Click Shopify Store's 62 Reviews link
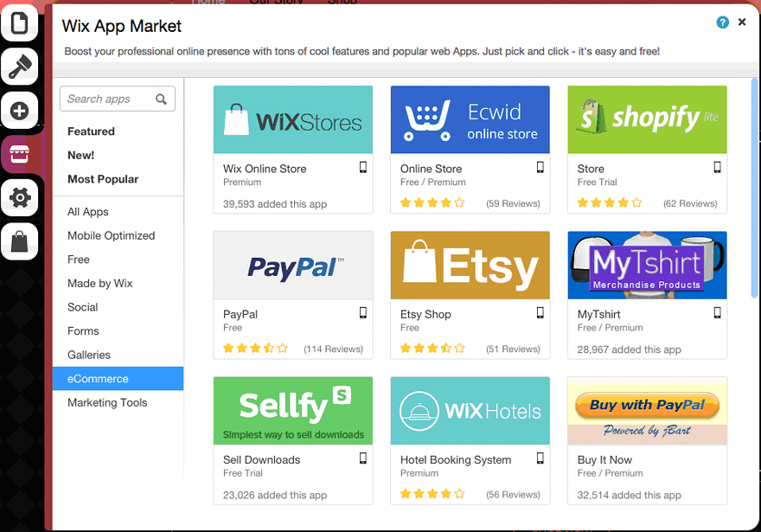 (690, 204)
